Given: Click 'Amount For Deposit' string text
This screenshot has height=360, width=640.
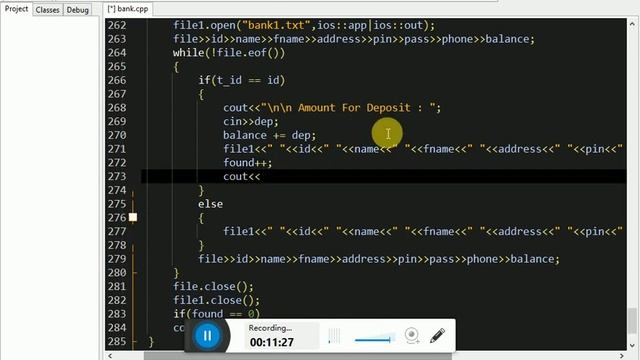Looking at the screenshot, I should click(354, 107).
